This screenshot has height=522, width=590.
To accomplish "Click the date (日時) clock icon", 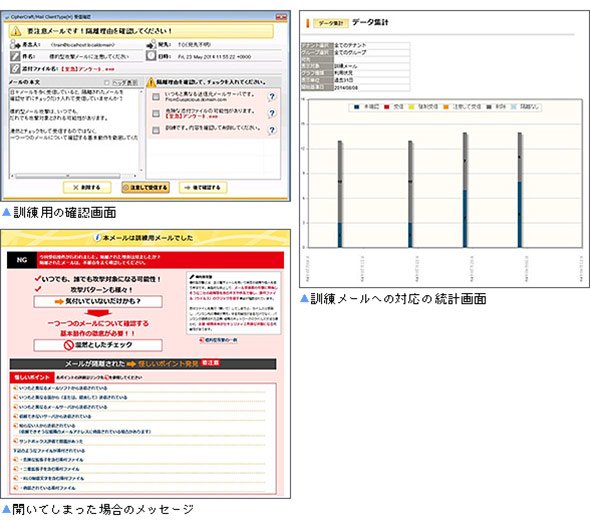I will [x=151, y=56].
